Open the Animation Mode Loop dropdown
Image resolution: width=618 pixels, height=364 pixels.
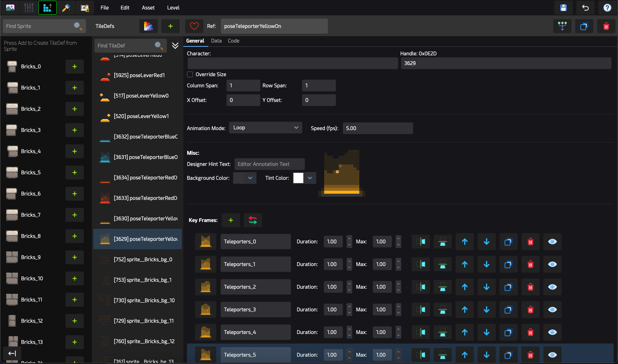[265, 128]
